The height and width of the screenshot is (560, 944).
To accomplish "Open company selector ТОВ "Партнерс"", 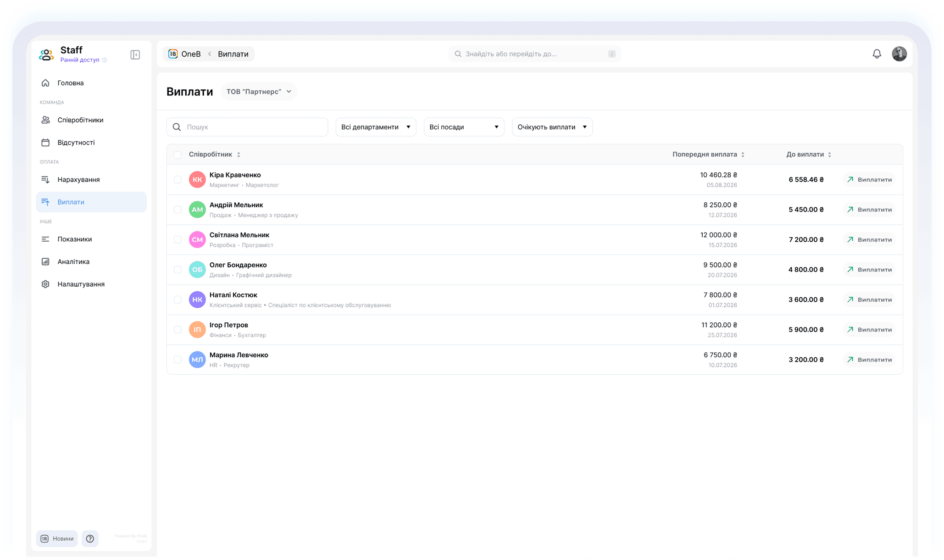I will [259, 91].
